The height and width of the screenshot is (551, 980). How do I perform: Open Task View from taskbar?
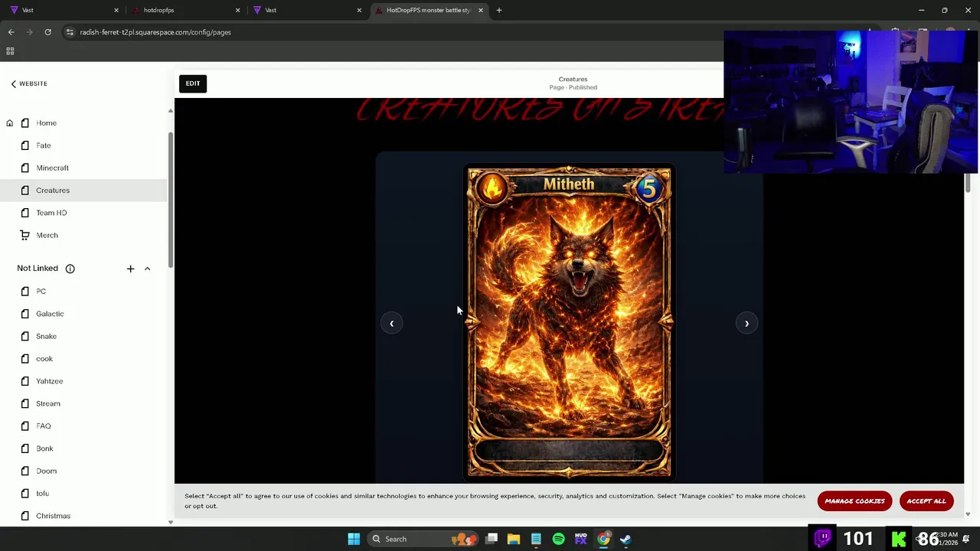tap(492, 539)
